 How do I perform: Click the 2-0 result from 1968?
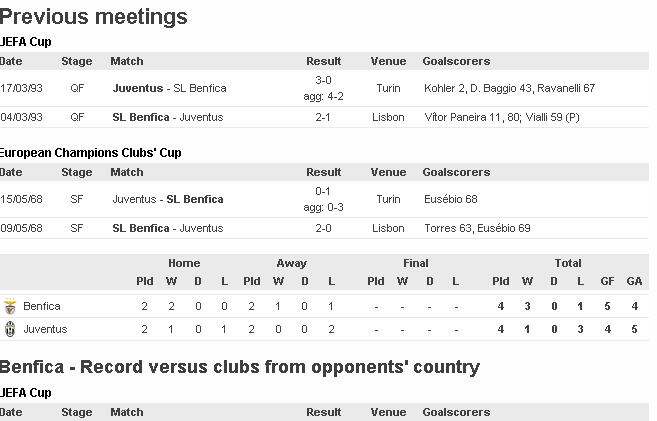point(323,228)
